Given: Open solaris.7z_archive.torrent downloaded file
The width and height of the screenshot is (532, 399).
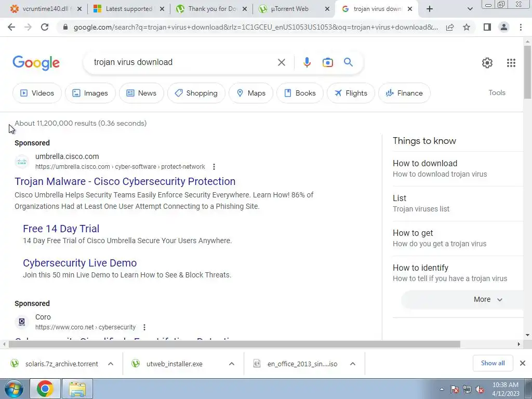Looking at the screenshot, I should point(61,364).
